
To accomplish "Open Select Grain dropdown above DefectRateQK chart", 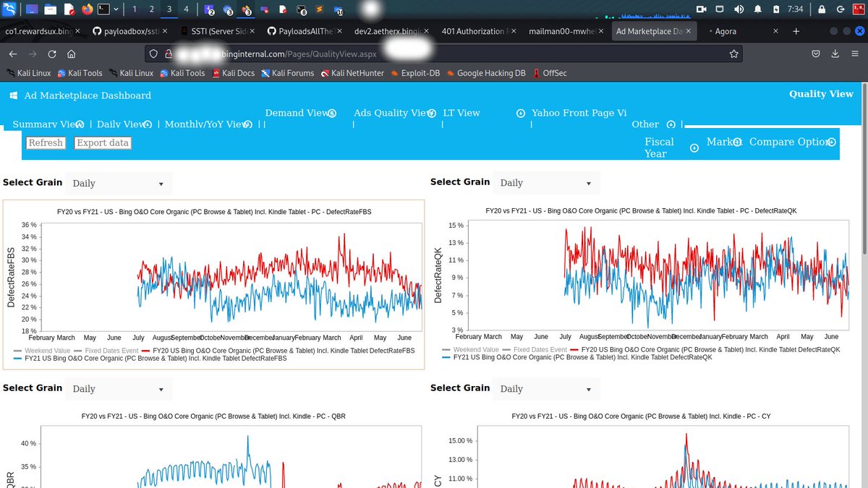I will (546, 183).
